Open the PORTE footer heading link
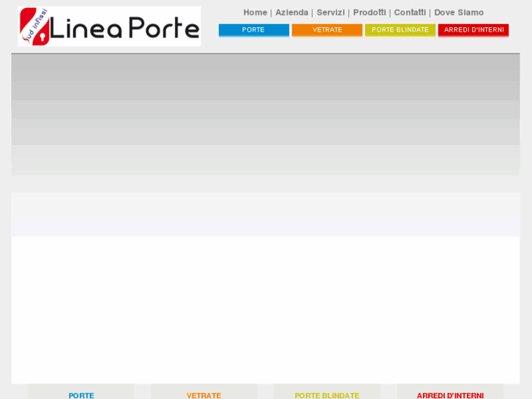Image resolution: width=532 pixels, height=399 pixels. [x=81, y=395]
